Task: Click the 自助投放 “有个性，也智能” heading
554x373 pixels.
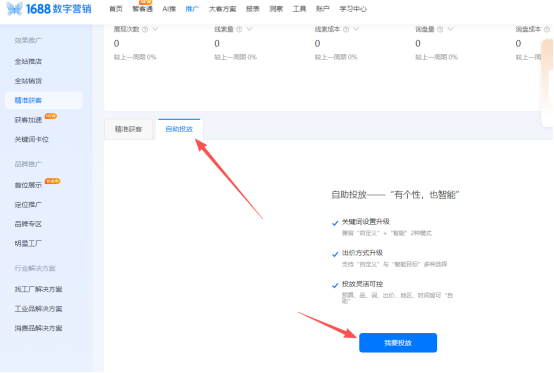Action: coord(395,195)
